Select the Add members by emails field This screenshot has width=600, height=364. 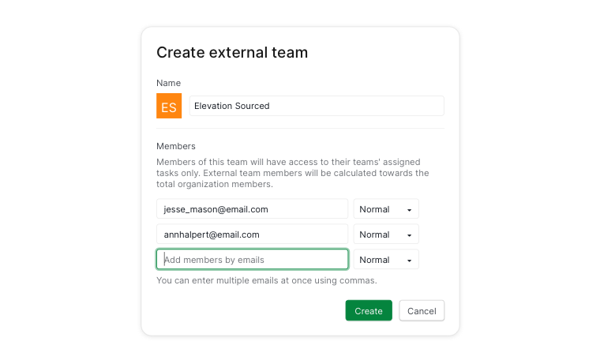252,260
